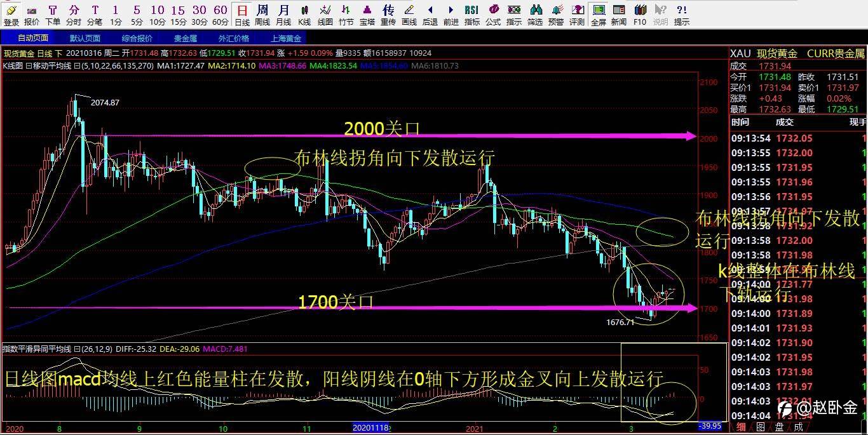
Task: Open the 公式 formula editor
Action: (493, 14)
